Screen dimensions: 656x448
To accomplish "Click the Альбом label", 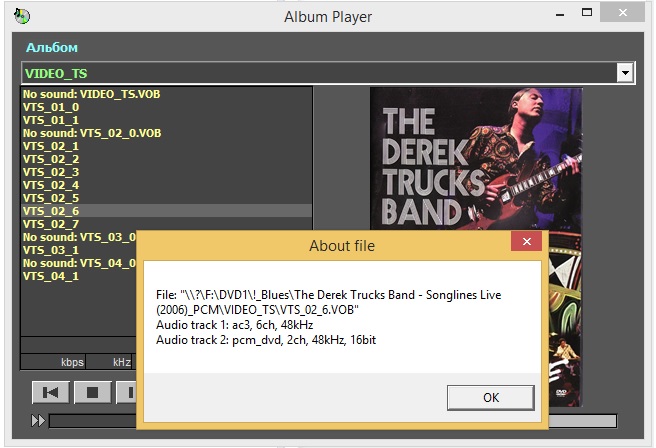I will (x=52, y=48).
